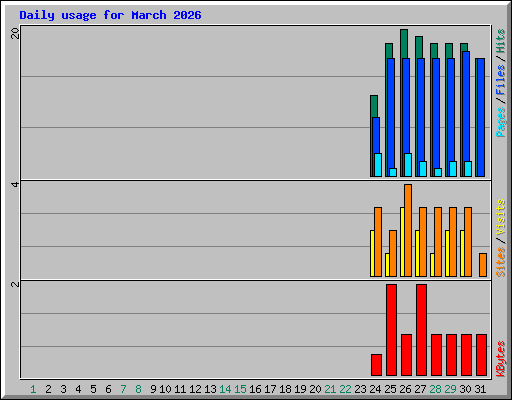Select the red KBytes bar for day 29
This screenshot has height=400, width=512.
click(x=451, y=355)
